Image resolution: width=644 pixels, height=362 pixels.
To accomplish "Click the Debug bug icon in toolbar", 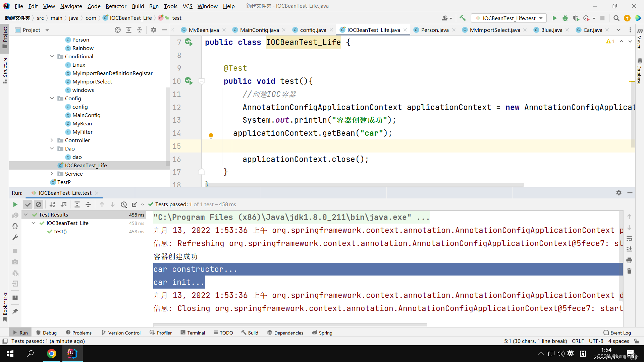I will pyautogui.click(x=565, y=18).
